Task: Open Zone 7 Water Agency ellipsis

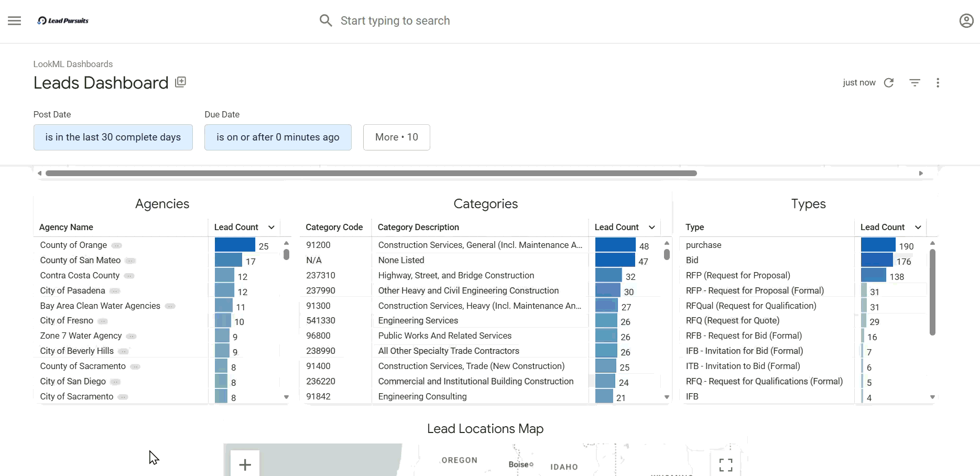Action: click(132, 336)
